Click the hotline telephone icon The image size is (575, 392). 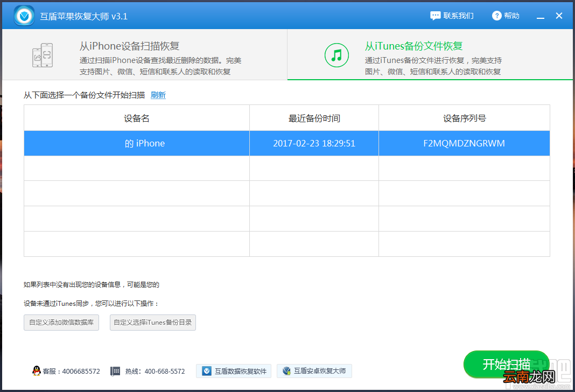coord(115,371)
